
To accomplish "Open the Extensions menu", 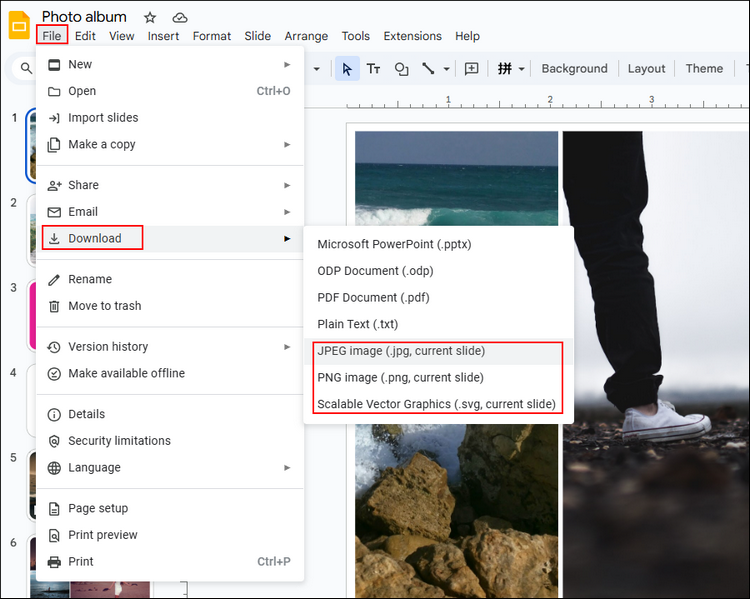I will click(412, 36).
